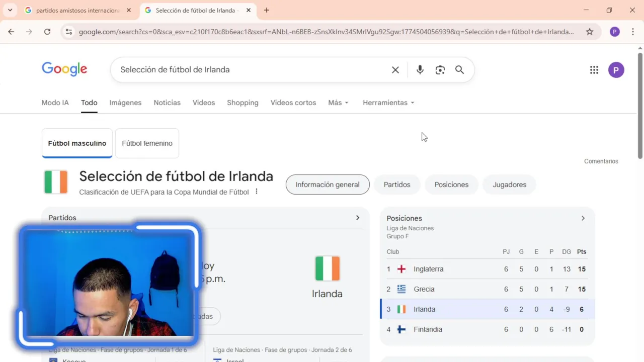Click the Ireland flag in standings

pos(401,309)
